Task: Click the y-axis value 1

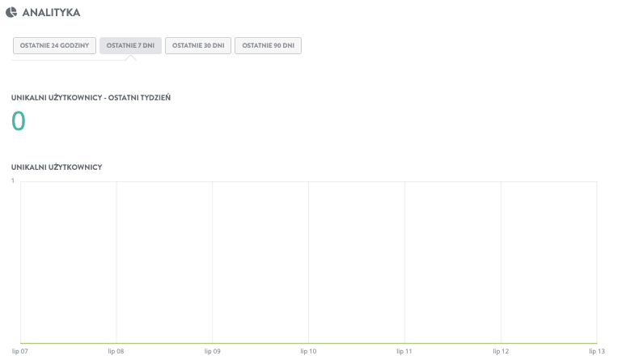Action: [13, 181]
